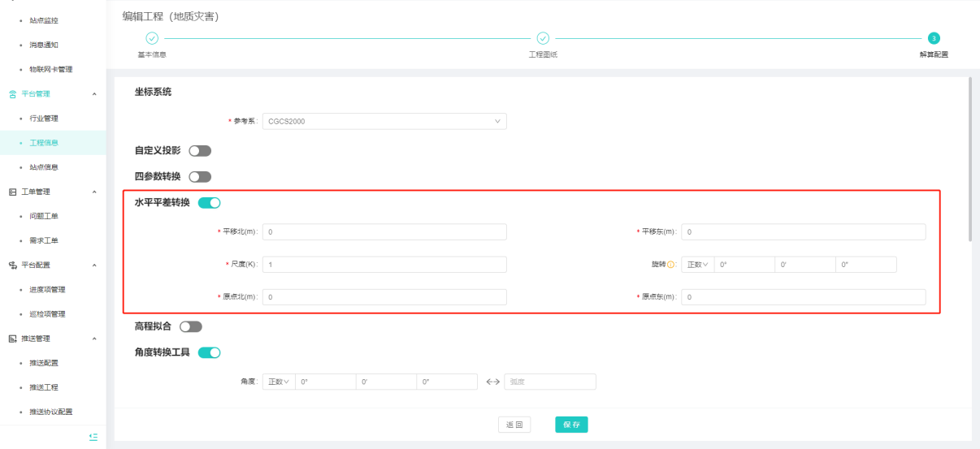Turn on the 四参数转换 toggle
Image resolution: width=980 pixels, height=449 pixels.
(200, 177)
